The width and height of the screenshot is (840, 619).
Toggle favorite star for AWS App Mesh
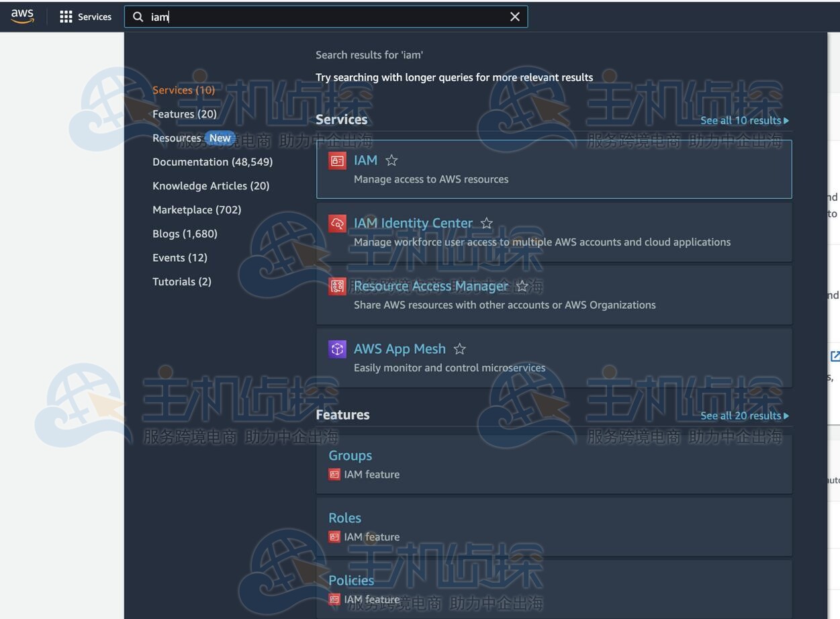pos(460,349)
